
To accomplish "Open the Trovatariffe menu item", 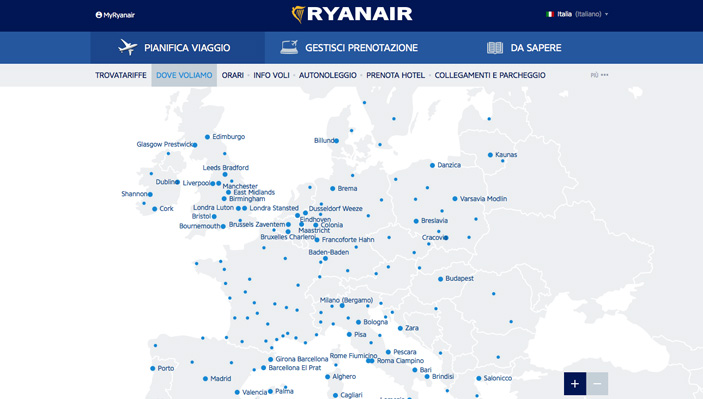I will pos(121,75).
